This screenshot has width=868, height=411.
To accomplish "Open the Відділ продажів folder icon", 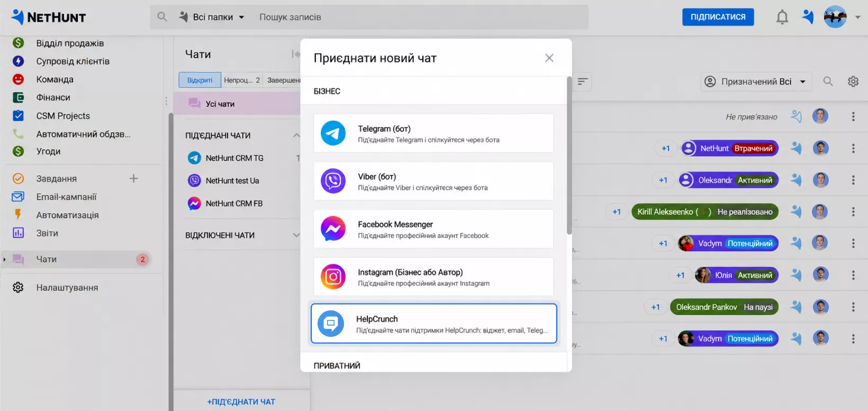I will pos(18,43).
